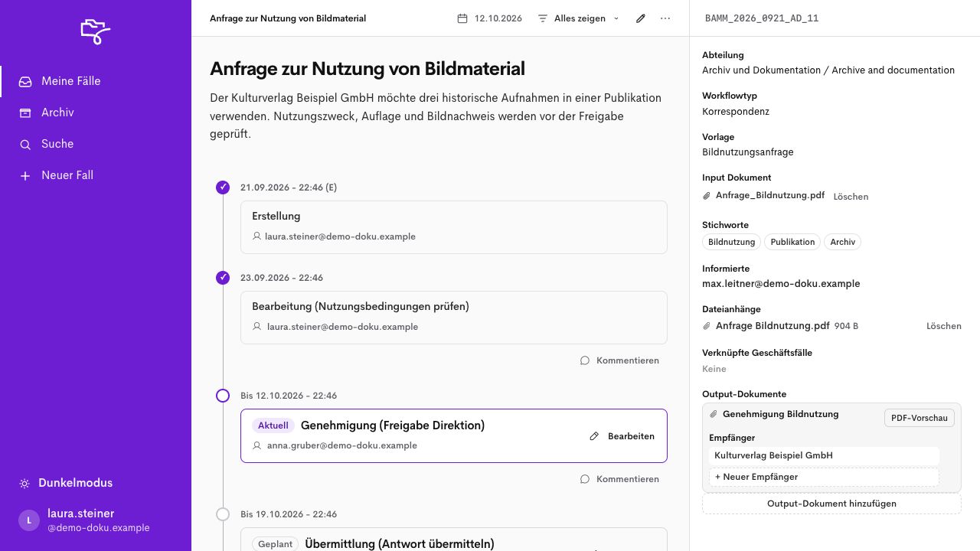Open Meine Fälle inbox
The height and width of the screenshot is (551, 980).
pyautogui.click(x=96, y=81)
